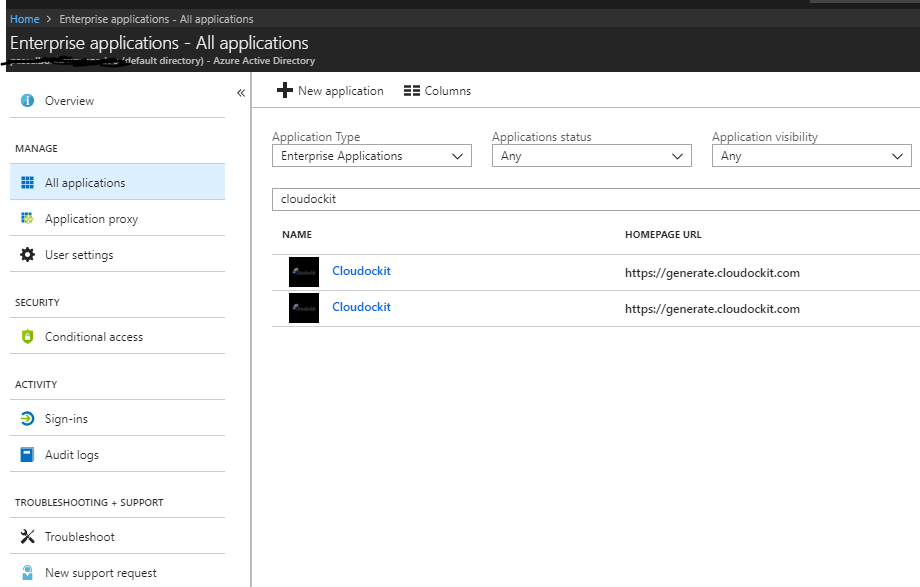Click the New support request icon
The height and width of the screenshot is (587, 920).
coord(27,572)
